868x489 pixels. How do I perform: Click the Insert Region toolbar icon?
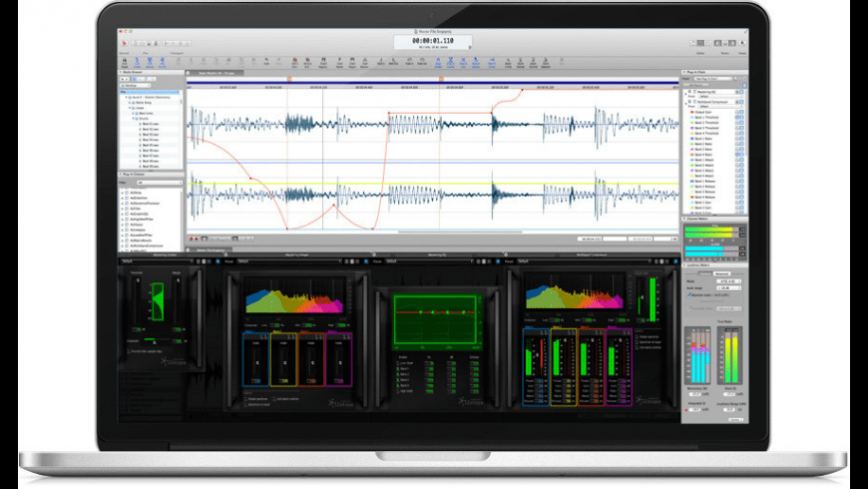351,62
